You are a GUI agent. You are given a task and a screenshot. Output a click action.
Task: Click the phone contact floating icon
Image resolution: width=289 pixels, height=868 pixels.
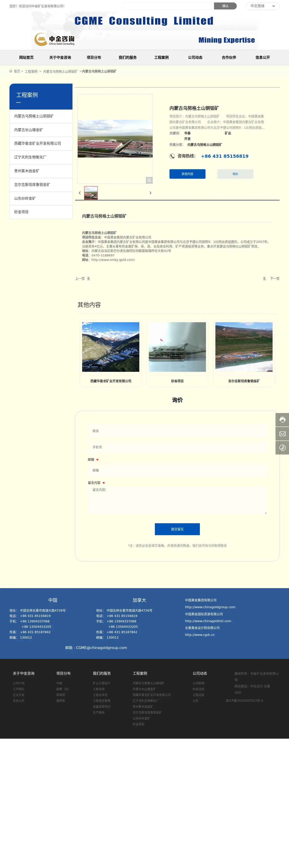coord(282,448)
